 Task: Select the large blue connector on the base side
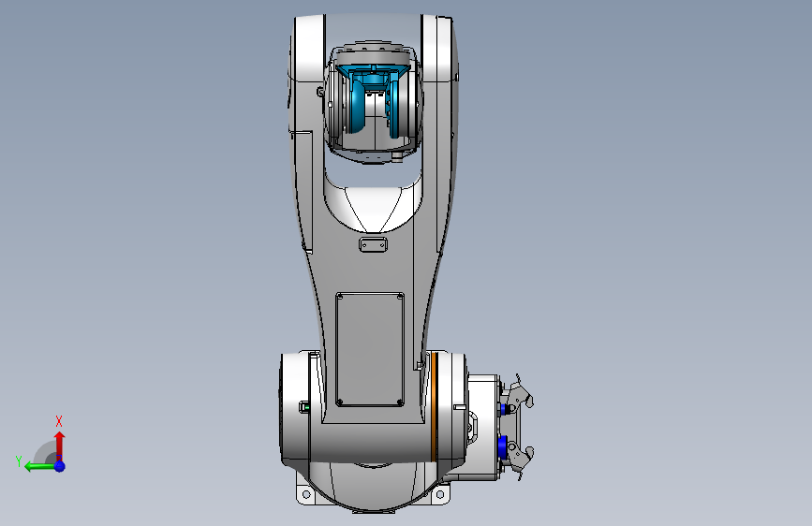(x=502, y=447)
